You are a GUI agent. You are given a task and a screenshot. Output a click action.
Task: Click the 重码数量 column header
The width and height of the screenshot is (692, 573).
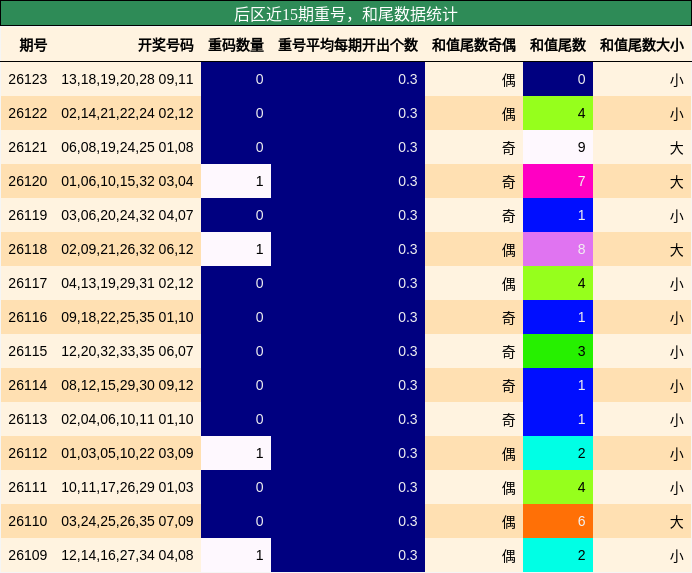pyautogui.click(x=236, y=45)
